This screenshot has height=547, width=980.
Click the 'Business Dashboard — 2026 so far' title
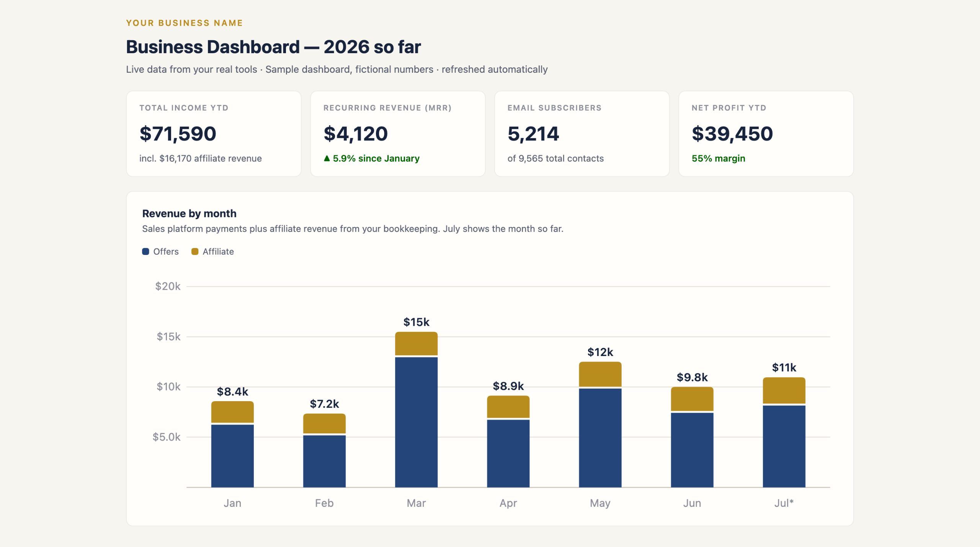(x=273, y=47)
